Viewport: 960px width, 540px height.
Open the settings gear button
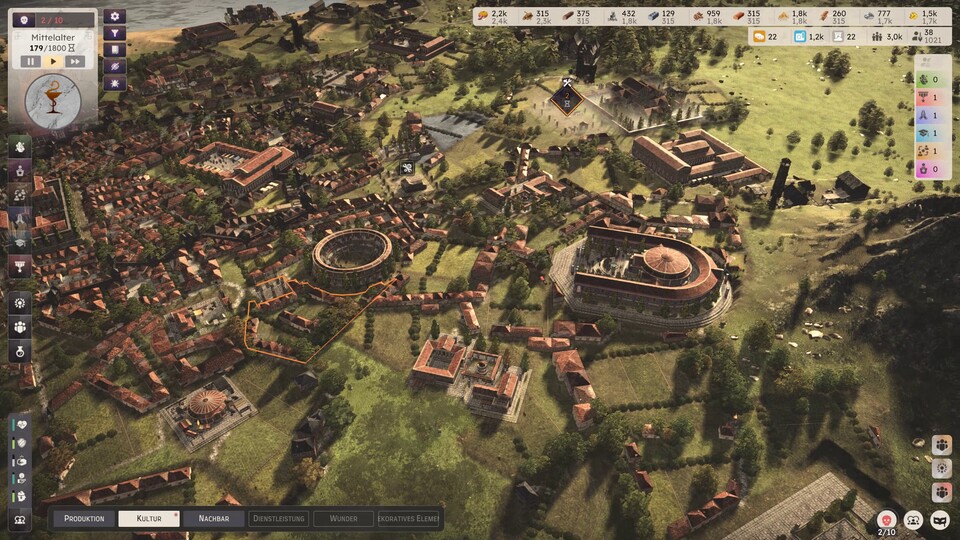click(x=115, y=17)
